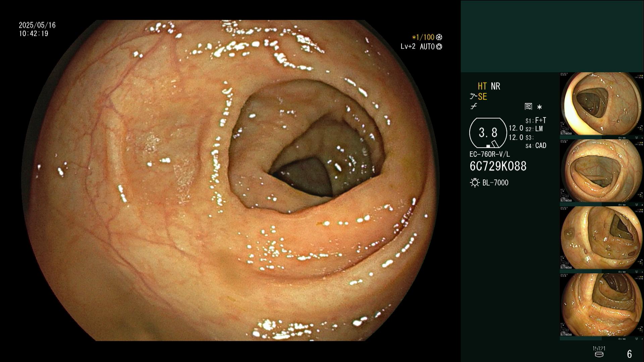The width and height of the screenshot is (644, 362).
Task: Click the storage drive icon at the bottom
Action: coord(599,354)
